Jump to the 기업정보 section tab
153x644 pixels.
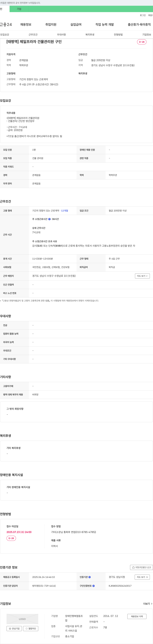point(147,35)
